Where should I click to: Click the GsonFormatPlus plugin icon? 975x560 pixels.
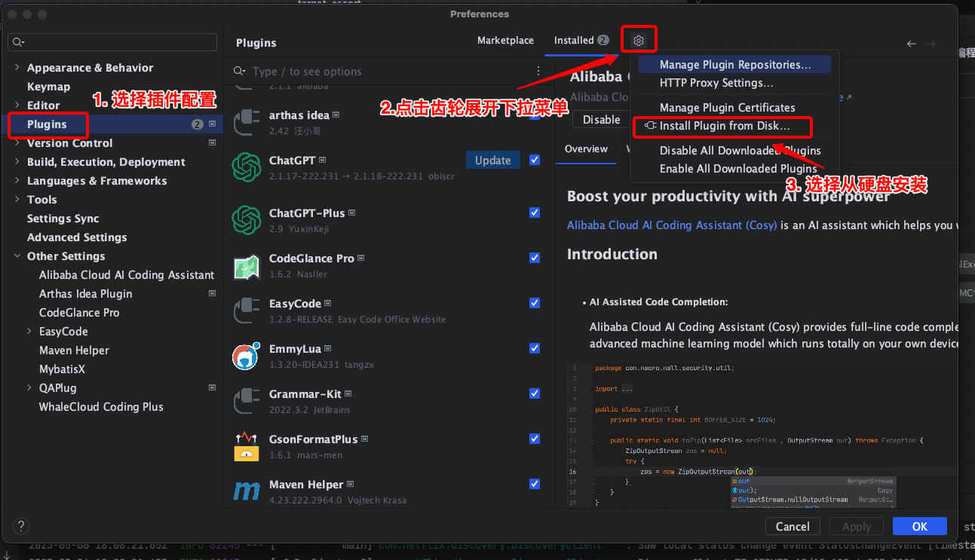pyautogui.click(x=246, y=446)
